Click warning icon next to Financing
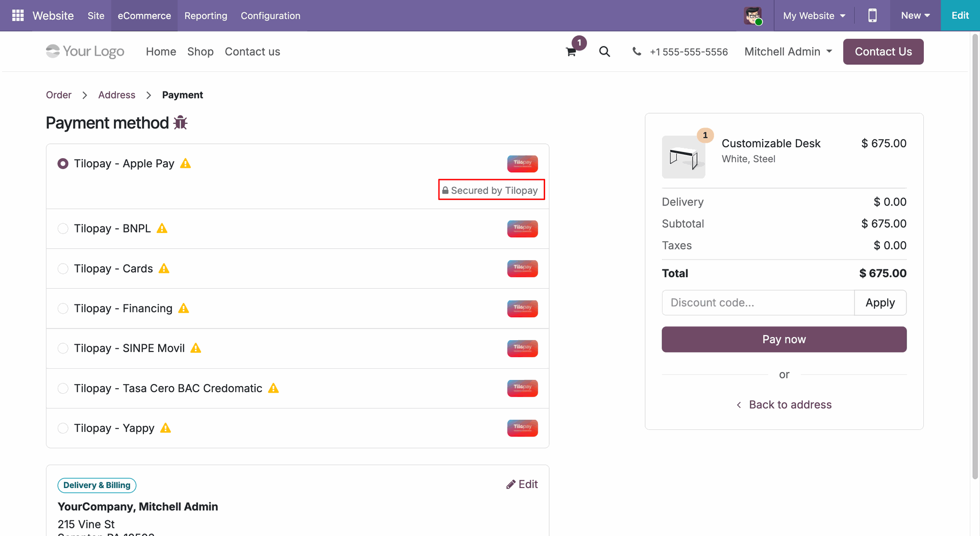Image resolution: width=980 pixels, height=536 pixels. point(184,309)
